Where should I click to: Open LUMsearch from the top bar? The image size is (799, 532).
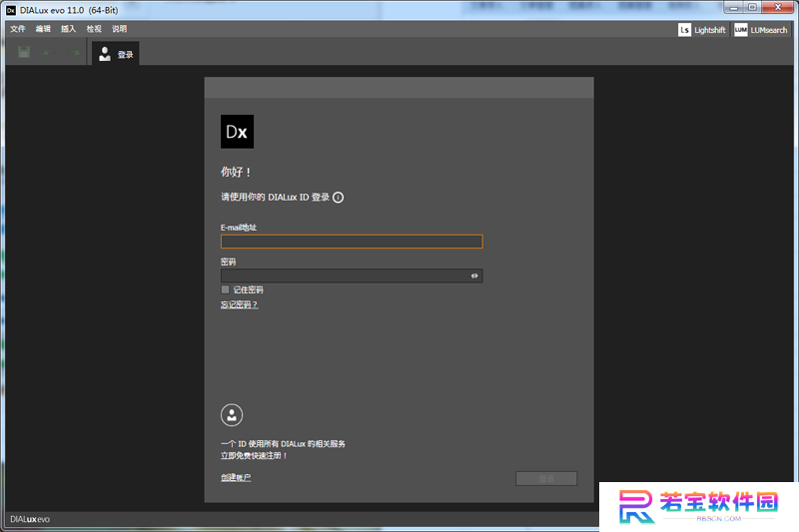coord(761,30)
